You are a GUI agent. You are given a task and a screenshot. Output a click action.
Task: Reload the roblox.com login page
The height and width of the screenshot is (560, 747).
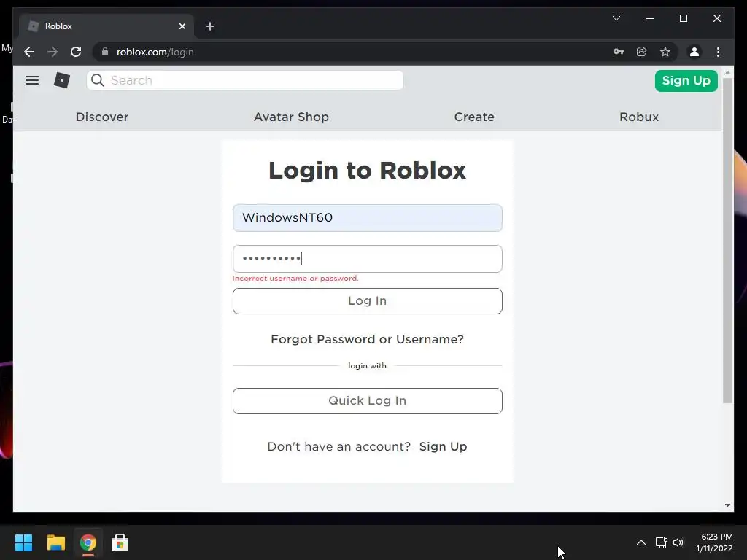76,52
